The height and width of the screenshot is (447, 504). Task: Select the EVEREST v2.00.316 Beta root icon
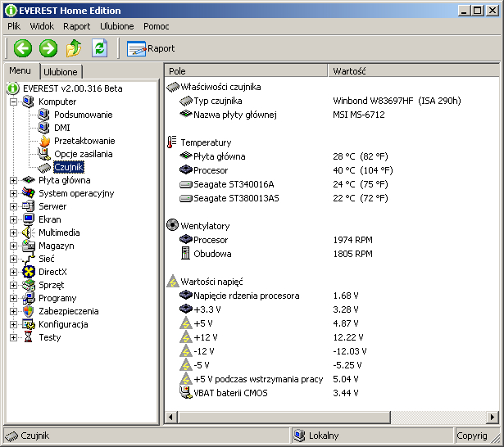pos(13,88)
